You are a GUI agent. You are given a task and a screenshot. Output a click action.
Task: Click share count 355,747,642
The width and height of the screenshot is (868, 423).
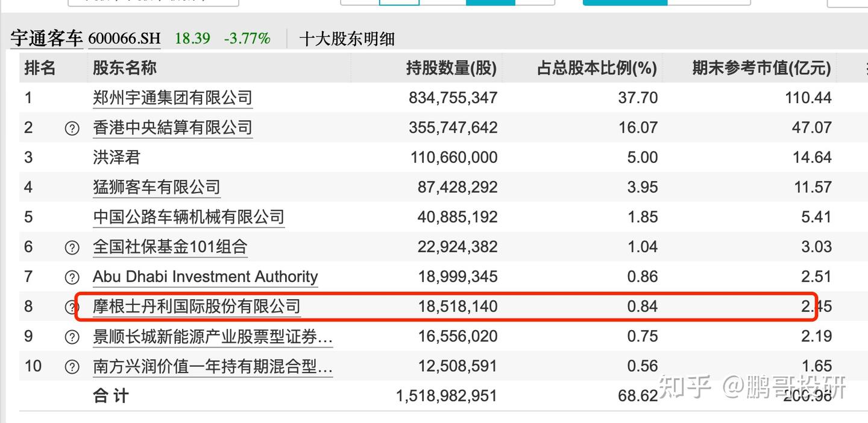[x=453, y=127]
